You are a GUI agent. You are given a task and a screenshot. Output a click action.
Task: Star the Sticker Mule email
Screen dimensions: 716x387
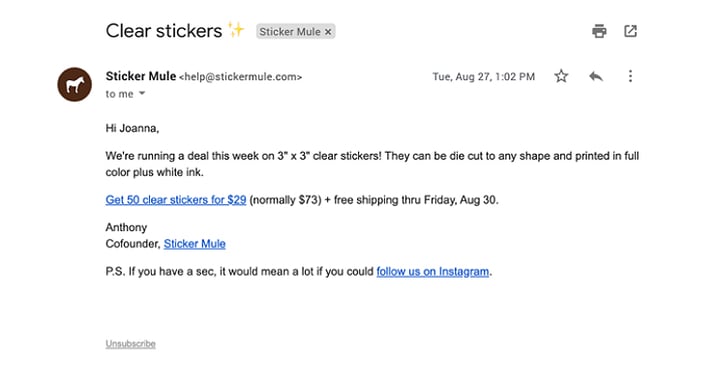point(561,76)
